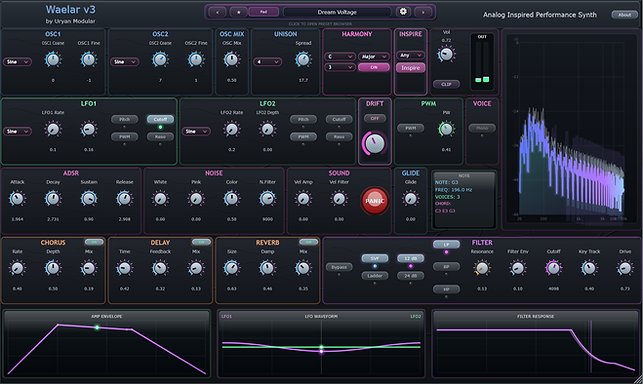643x384 pixels.
Task: Click the ADSR Release knob
Action: (x=124, y=199)
